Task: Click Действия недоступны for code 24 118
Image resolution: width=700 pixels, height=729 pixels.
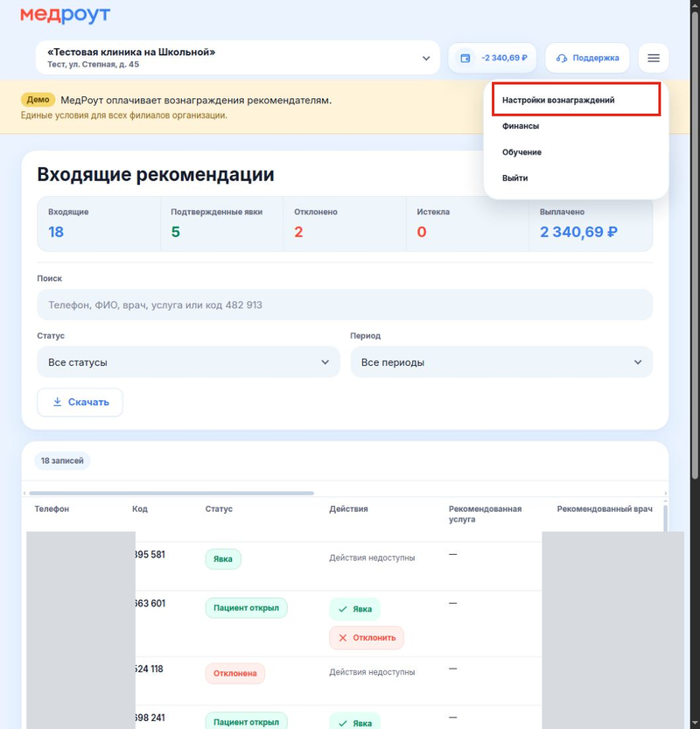Action: [372, 672]
